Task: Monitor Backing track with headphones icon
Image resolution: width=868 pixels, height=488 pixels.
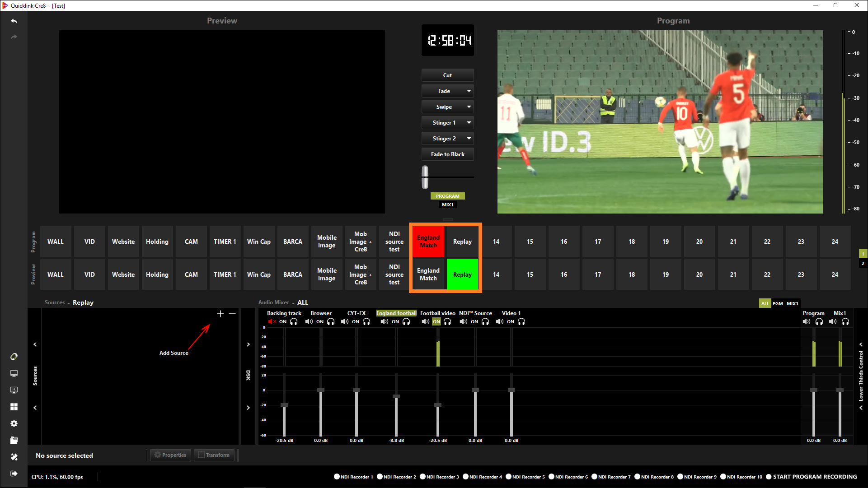Action: tap(294, 322)
